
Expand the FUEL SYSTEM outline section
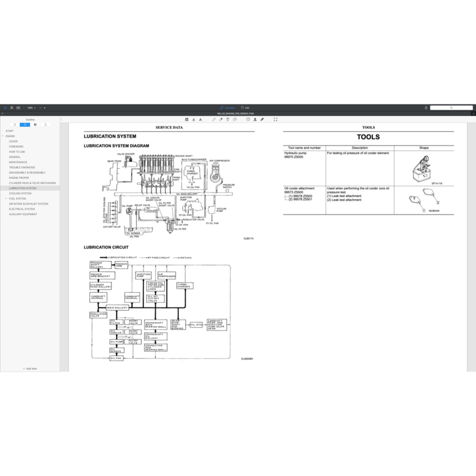click(6, 198)
